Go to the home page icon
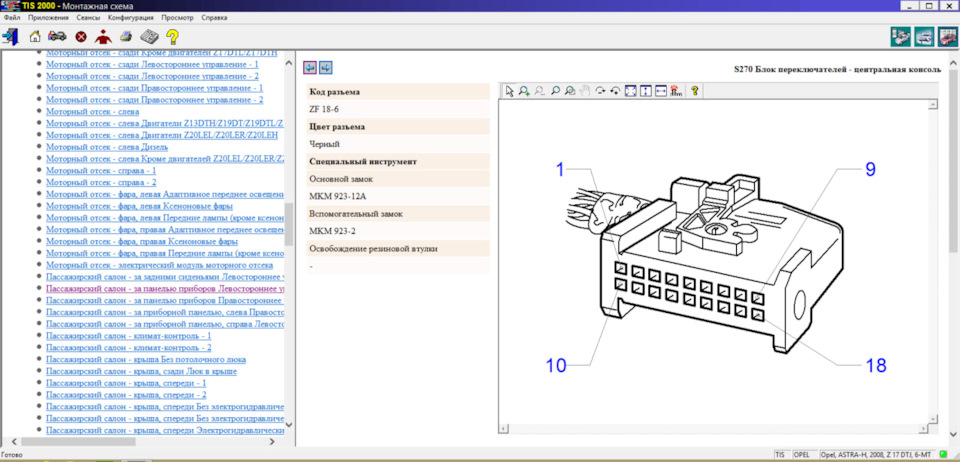This screenshot has width=960, height=462. (35, 36)
